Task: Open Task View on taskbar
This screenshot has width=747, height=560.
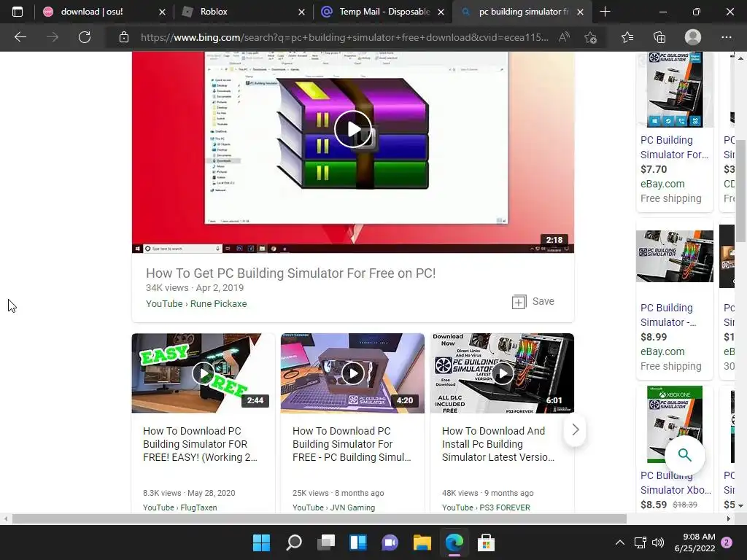Action: tap(326, 542)
